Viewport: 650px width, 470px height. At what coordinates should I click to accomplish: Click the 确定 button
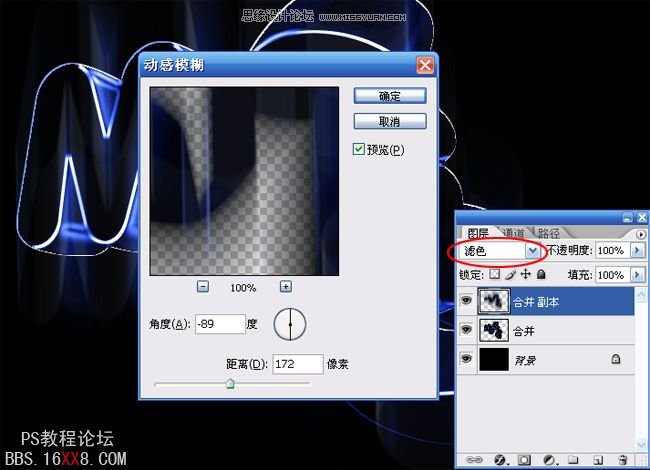point(390,96)
